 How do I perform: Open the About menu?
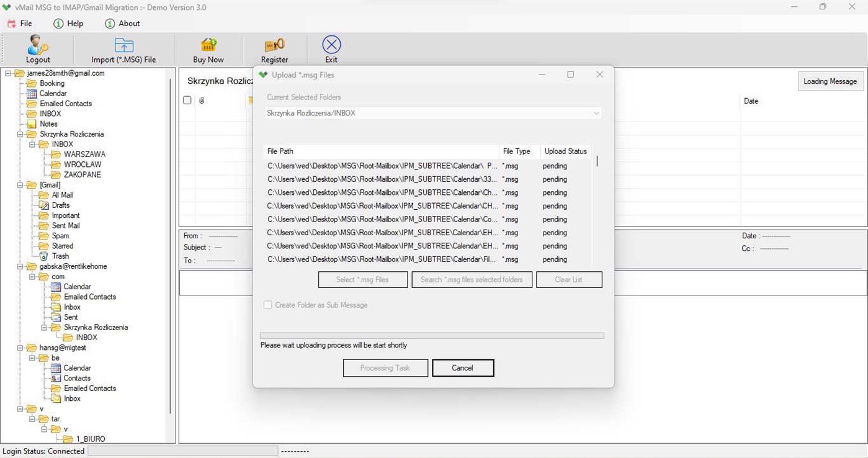(122, 24)
